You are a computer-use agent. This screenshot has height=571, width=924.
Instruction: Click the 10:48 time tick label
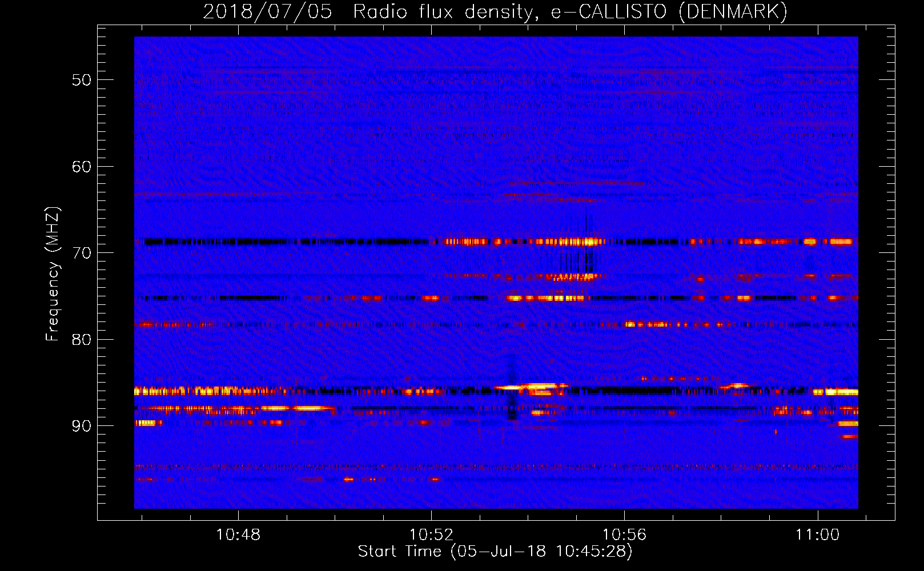click(x=238, y=534)
